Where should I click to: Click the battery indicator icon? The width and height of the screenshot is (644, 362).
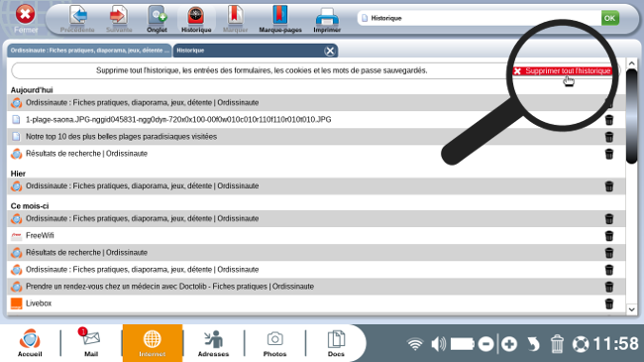point(463,344)
